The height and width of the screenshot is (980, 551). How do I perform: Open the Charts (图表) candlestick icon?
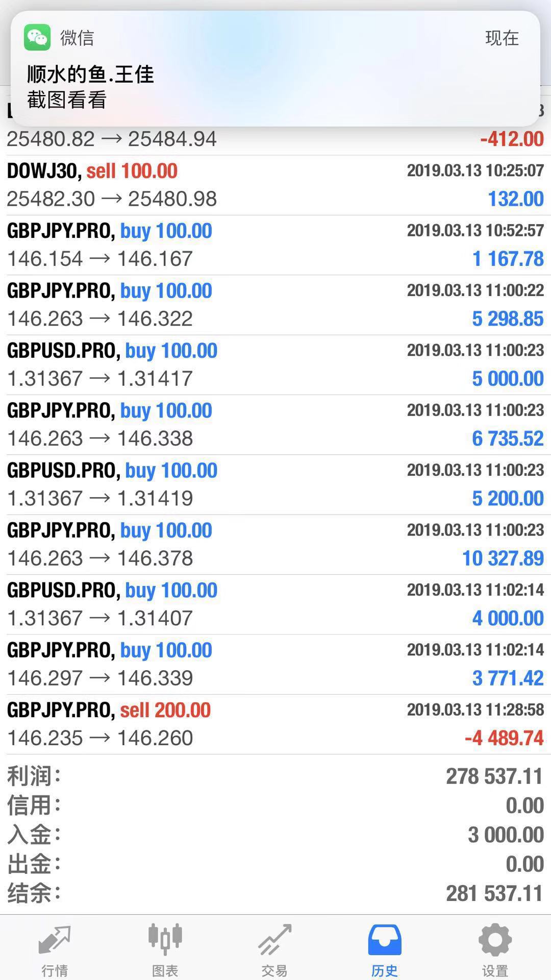(165, 939)
